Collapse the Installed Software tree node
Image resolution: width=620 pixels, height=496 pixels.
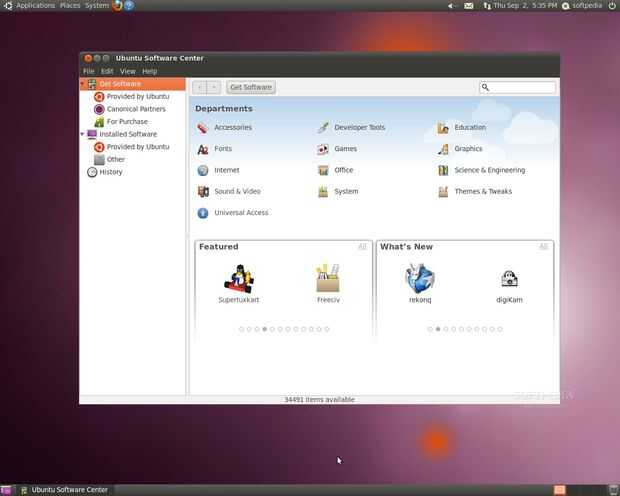coord(83,134)
